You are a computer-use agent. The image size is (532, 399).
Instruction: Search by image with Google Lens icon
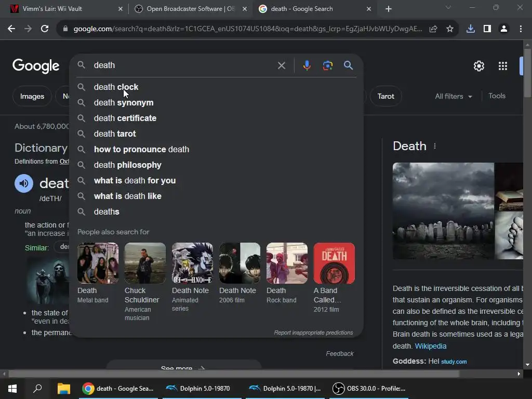pos(327,65)
